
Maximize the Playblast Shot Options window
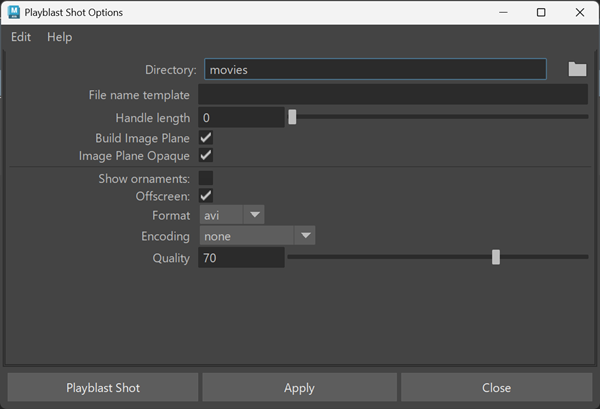point(541,12)
